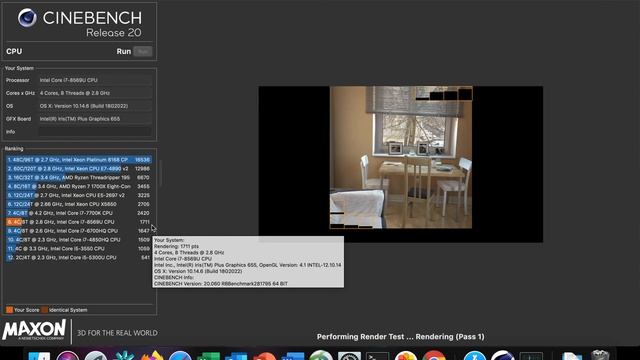Select the Xeon E5-2697 v2 ranking row
The height and width of the screenshot is (360, 640).
(x=78, y=195)
